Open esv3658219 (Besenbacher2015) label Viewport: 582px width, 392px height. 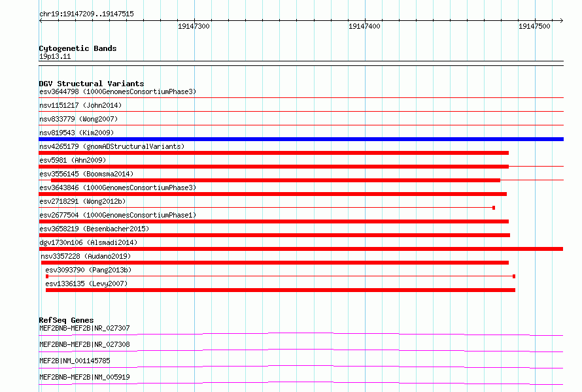click(94, 229)
